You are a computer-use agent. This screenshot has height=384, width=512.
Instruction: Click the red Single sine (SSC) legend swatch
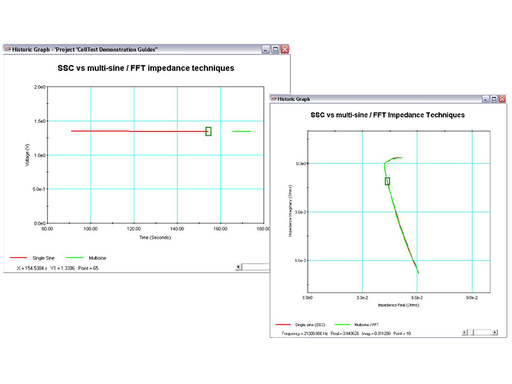pyautogui.click(x=283, y=324)
